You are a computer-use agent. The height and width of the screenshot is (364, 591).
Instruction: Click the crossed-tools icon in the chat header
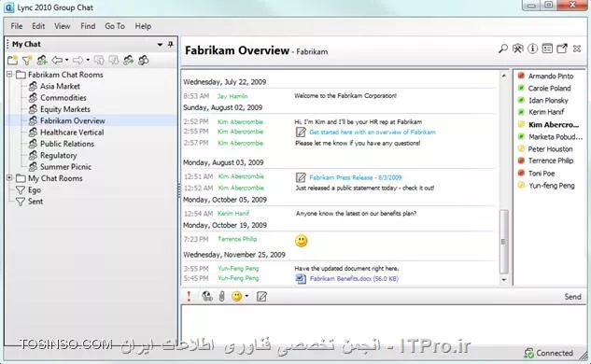[x=518, y=49]
